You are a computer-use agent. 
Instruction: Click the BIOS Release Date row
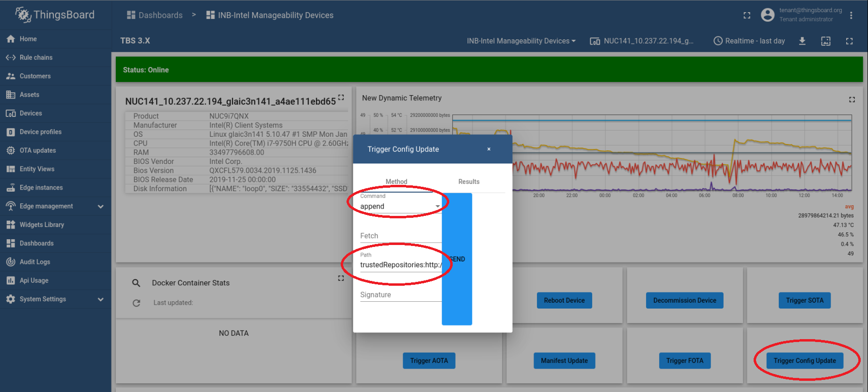coord(237,180)
